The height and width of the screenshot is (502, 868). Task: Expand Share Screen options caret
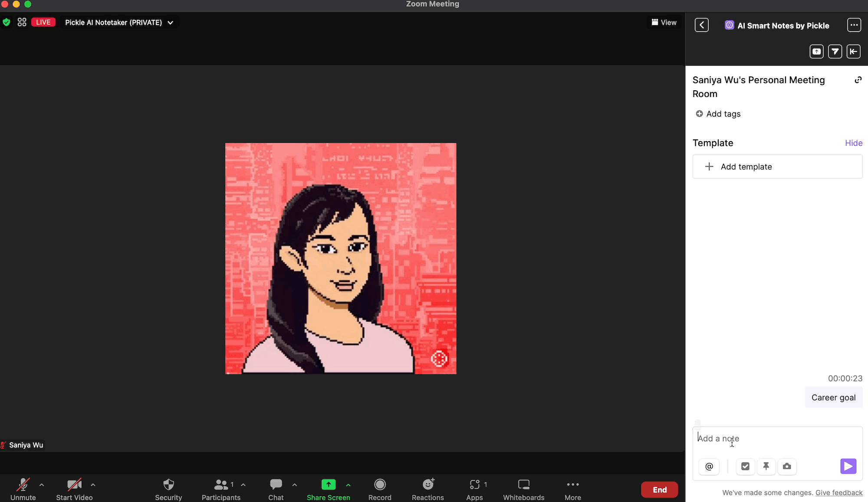coord(348,485)
